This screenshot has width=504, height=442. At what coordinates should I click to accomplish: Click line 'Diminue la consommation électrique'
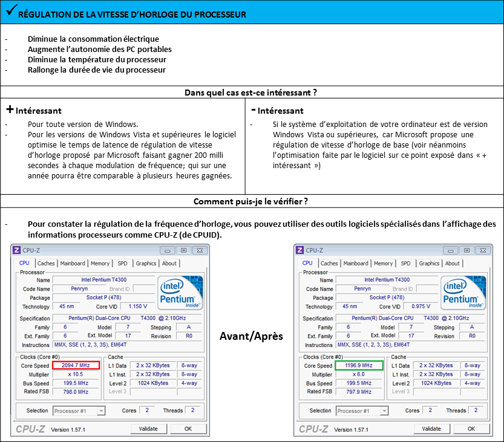(93, 39)
